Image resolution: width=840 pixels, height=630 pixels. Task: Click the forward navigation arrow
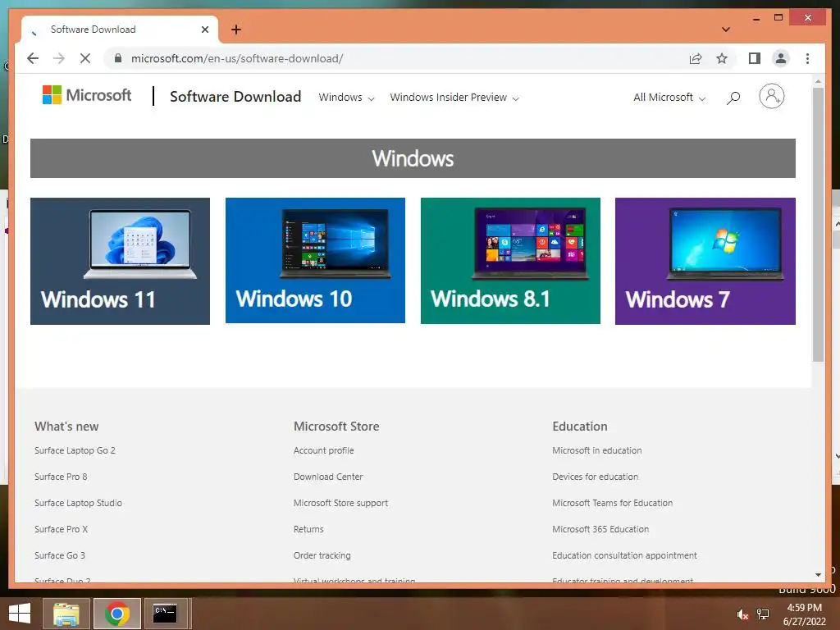pos(59,58)
